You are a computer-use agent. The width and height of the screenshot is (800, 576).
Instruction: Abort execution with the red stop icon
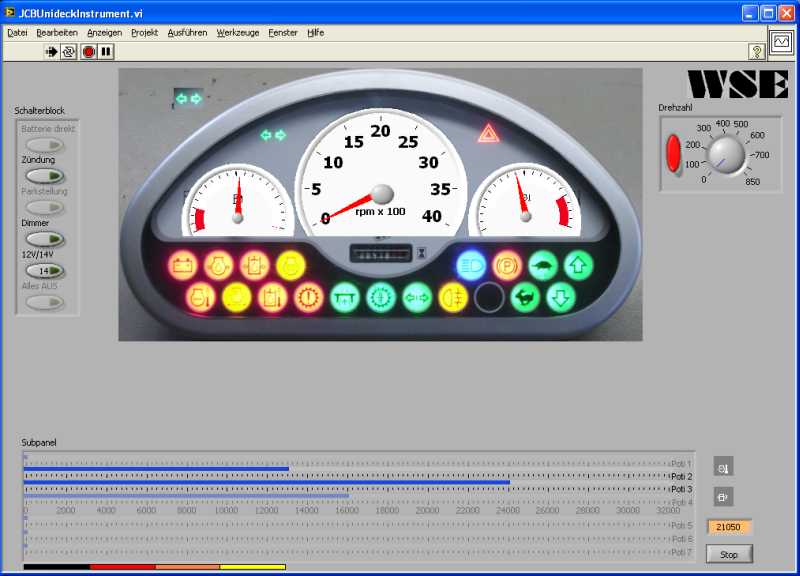[88, 52]
